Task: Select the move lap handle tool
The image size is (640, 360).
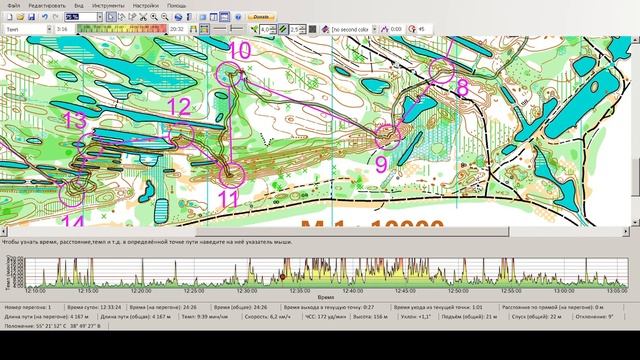Action: 132,17
